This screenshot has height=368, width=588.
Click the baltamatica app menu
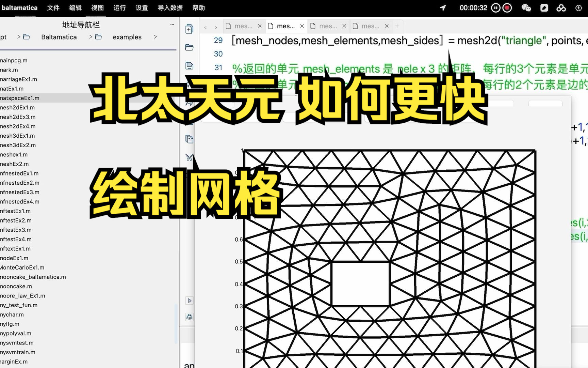point(19,8)
